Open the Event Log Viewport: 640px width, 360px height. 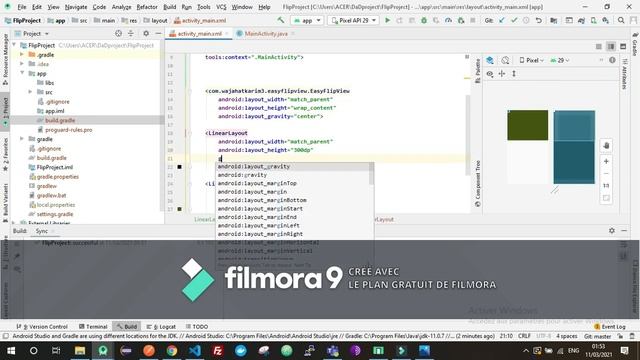click(x=610, y=327)
